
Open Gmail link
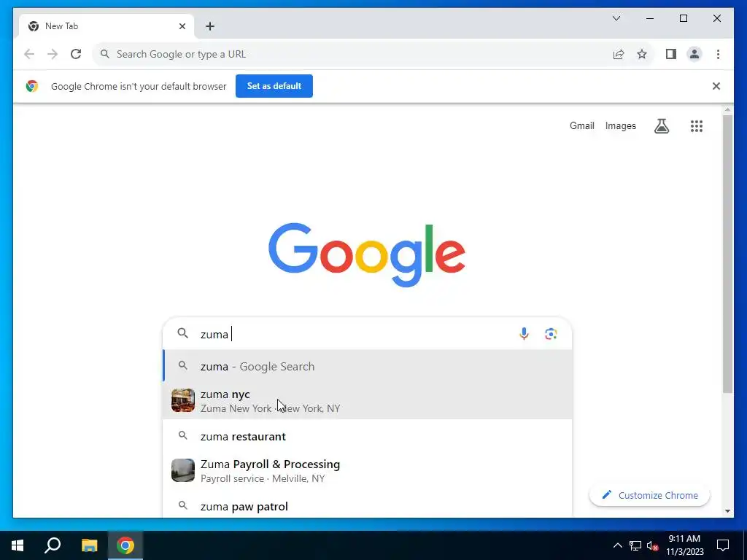(581, 125)
